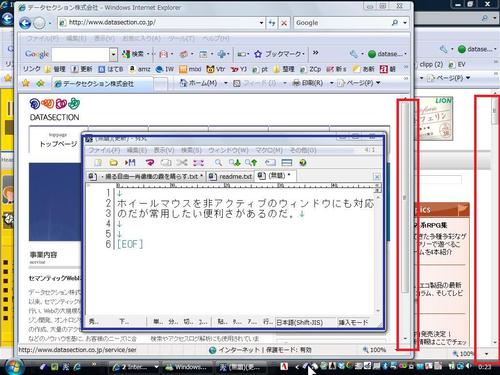Expand the ページ(P) menu dropdown arrow
Viewport: 500px width, 375px height.
click(x=378, y=83)
